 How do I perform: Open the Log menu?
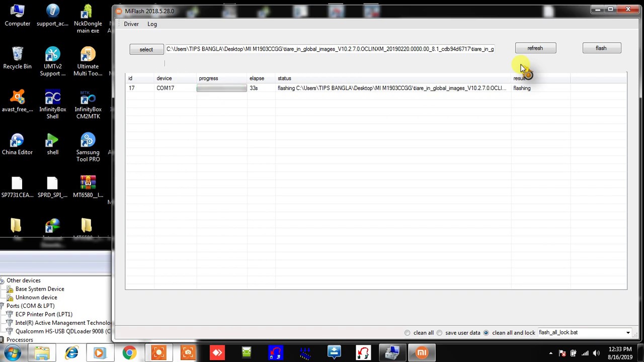pyautogui.click(x=152, y=24)
